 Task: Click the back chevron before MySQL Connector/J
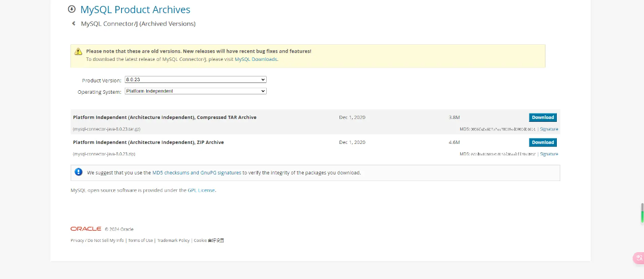coord(73,23)
